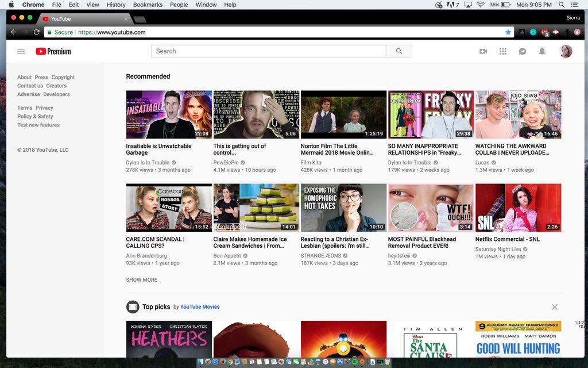
Task: Open the About footer link
Action: 24,77
